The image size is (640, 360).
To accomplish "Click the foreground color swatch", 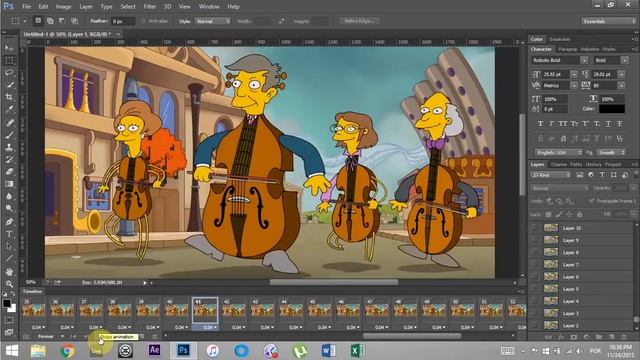I will point(7,303).
